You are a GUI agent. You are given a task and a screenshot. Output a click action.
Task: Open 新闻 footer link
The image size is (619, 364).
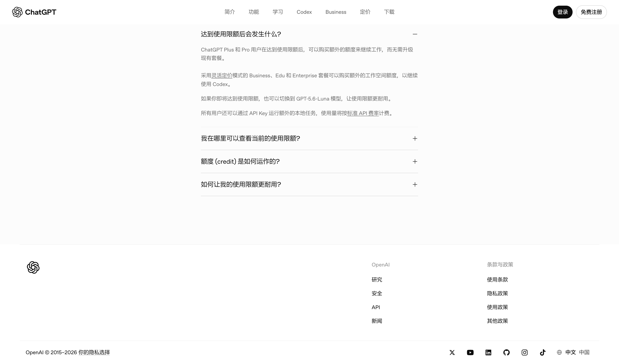(377, 321)
